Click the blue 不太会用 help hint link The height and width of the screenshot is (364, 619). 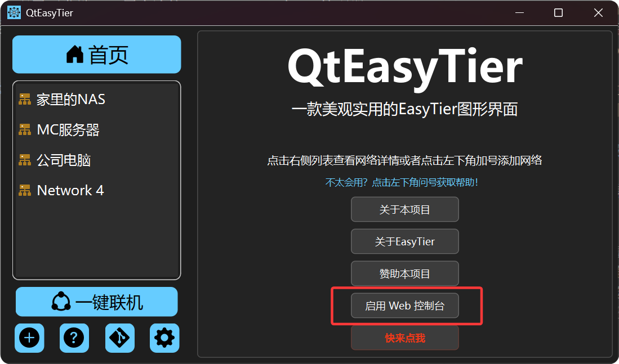click(x=402, y=182)
